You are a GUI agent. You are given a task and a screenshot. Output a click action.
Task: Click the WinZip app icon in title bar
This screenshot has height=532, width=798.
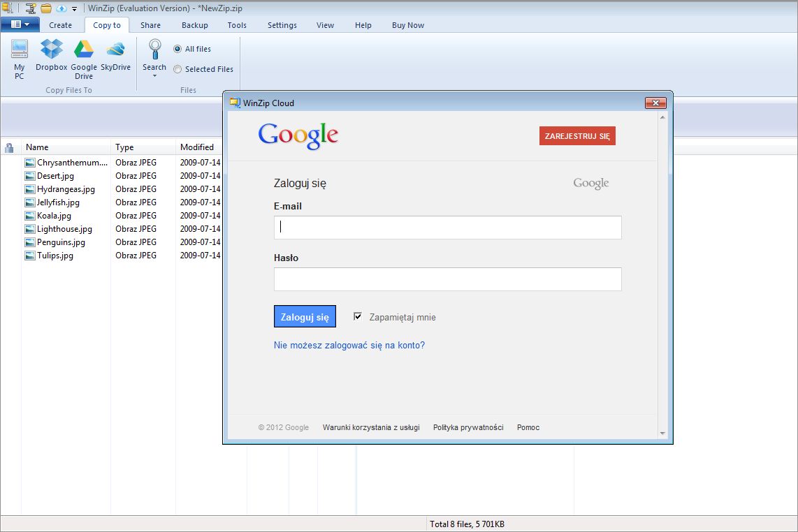[6, 8]
